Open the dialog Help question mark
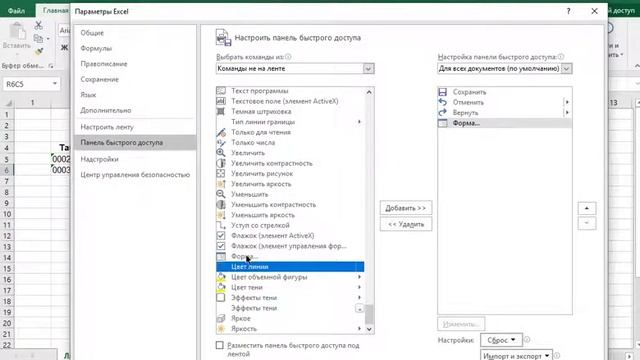The image size is (640, 360). pos(568,11)
